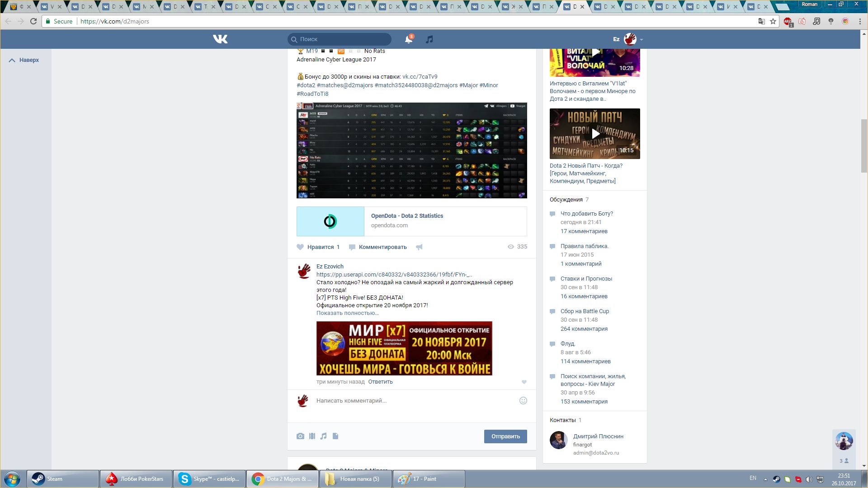
Task: Attach a video with film icon
Action: pyautogui.click(x=312, y=436)
